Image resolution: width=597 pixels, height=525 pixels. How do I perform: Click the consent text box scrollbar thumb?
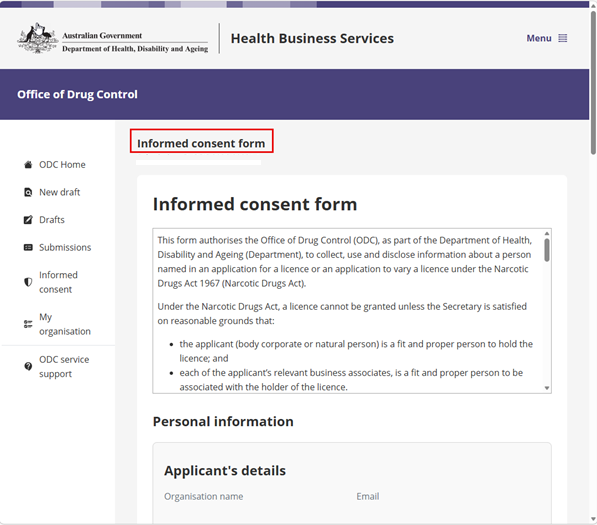547,250
